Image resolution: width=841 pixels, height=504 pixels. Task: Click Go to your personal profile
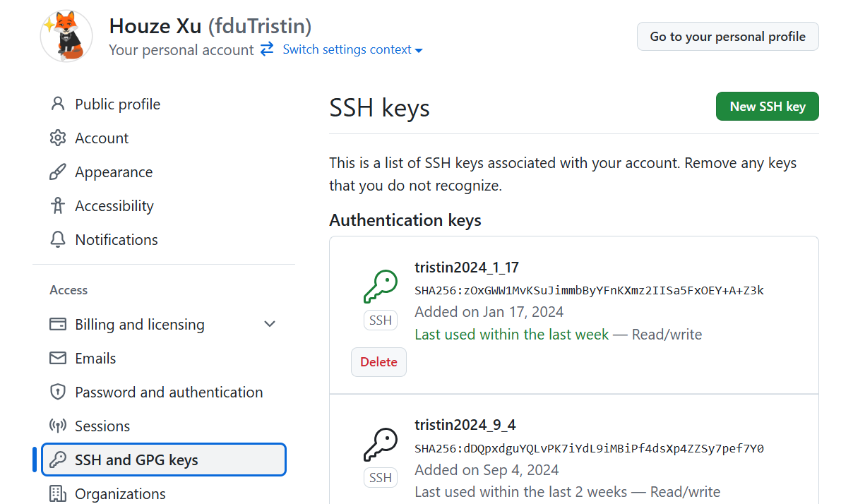point(727,37)
